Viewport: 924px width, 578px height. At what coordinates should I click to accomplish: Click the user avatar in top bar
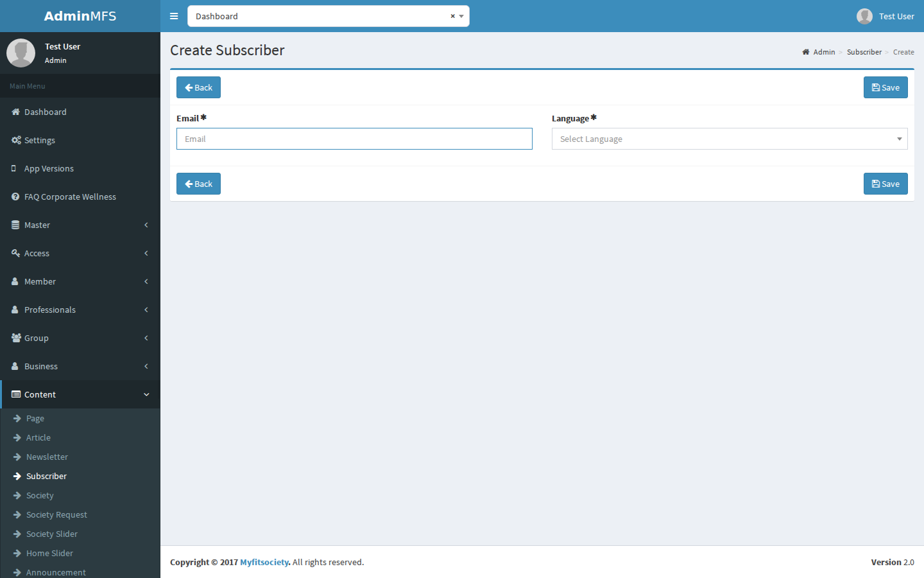tap(864, 16)
